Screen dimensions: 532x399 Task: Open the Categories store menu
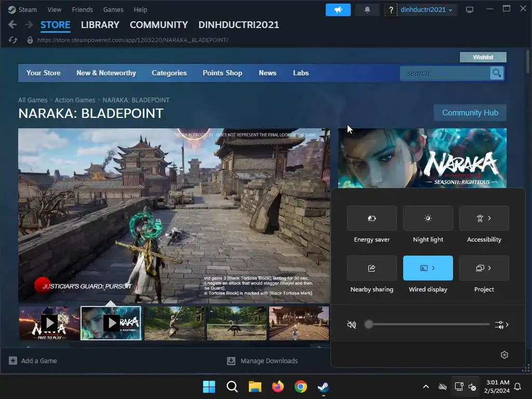pos(169,73)
